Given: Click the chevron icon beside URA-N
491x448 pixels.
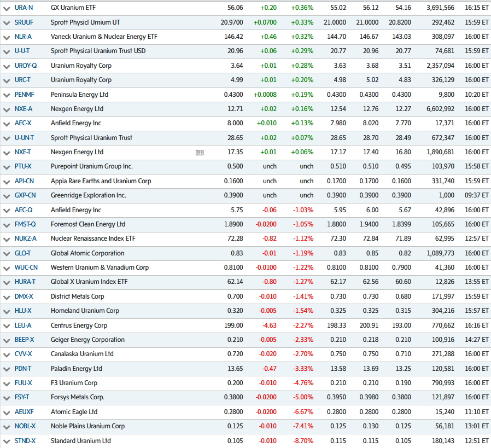Looking at the screenshot, I should 7,8.
